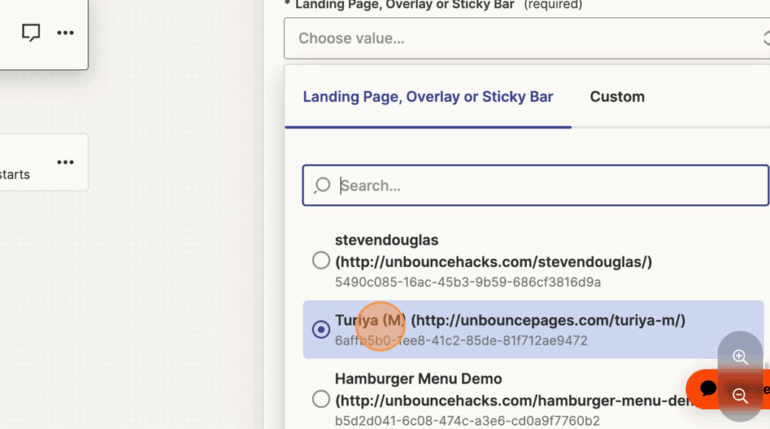The image size is (770, 429).
Task: Click the up-down chevron on the Choose value field
Action: tap(764, 39)
